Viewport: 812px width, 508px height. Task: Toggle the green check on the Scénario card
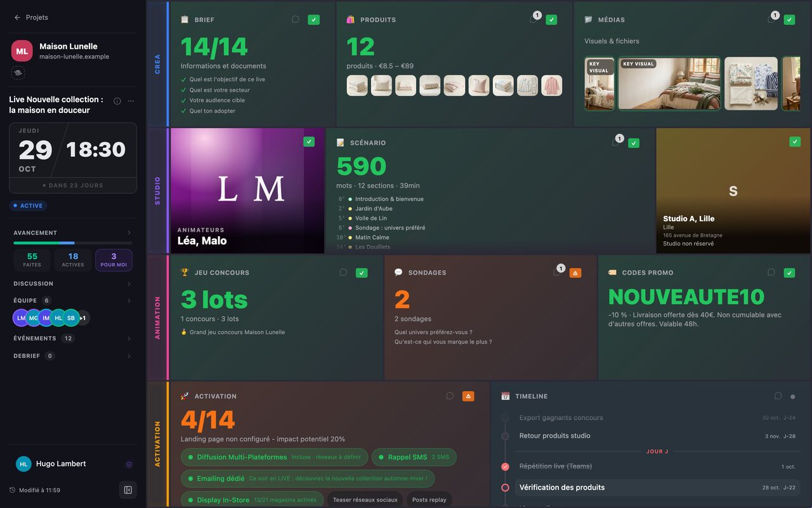tap(634, 143)
